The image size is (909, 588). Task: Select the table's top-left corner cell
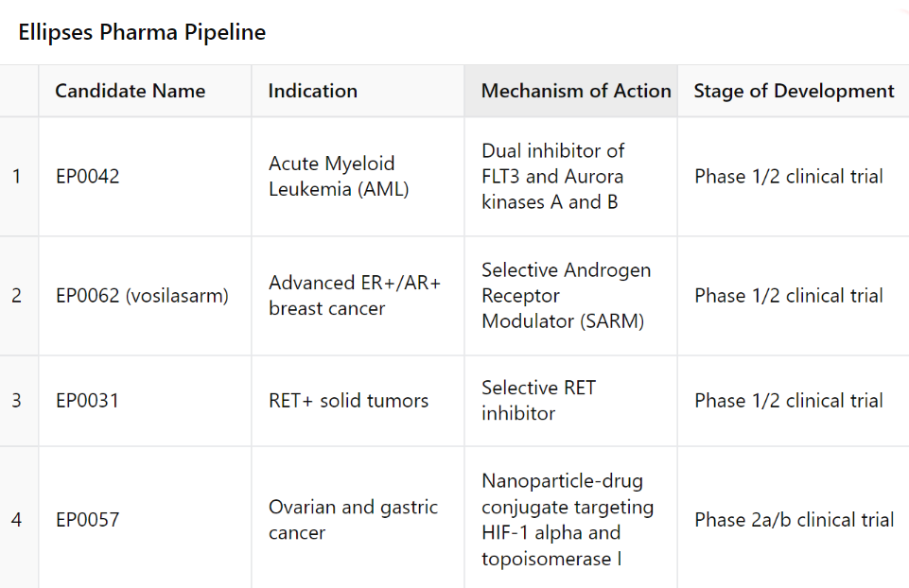(x=18, y=91)
